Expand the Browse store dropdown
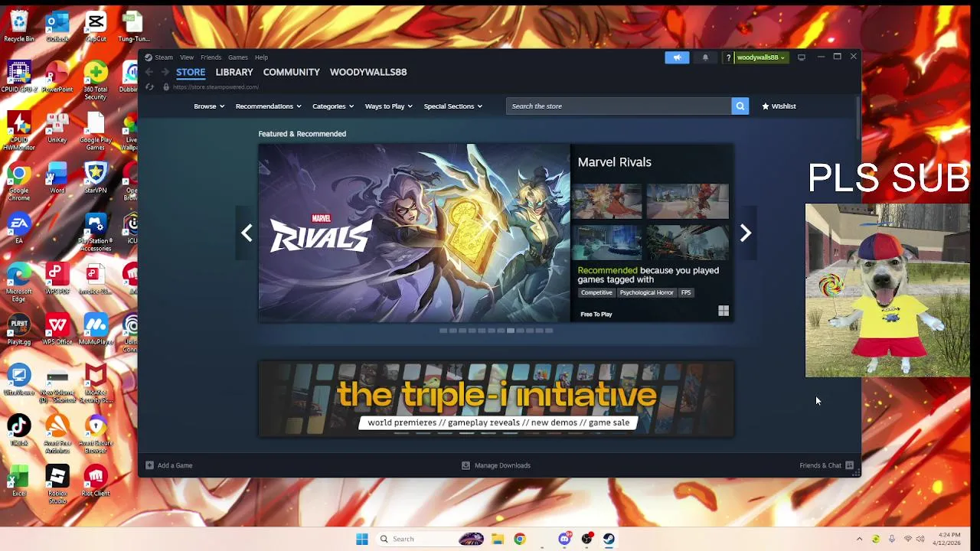The image size is (980, 551). point(209,106)
